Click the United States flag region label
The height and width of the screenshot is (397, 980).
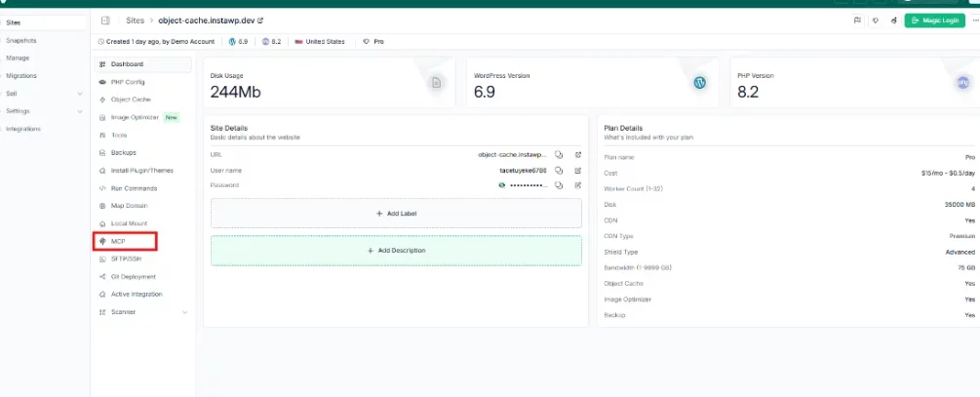[x=320, y=41]
